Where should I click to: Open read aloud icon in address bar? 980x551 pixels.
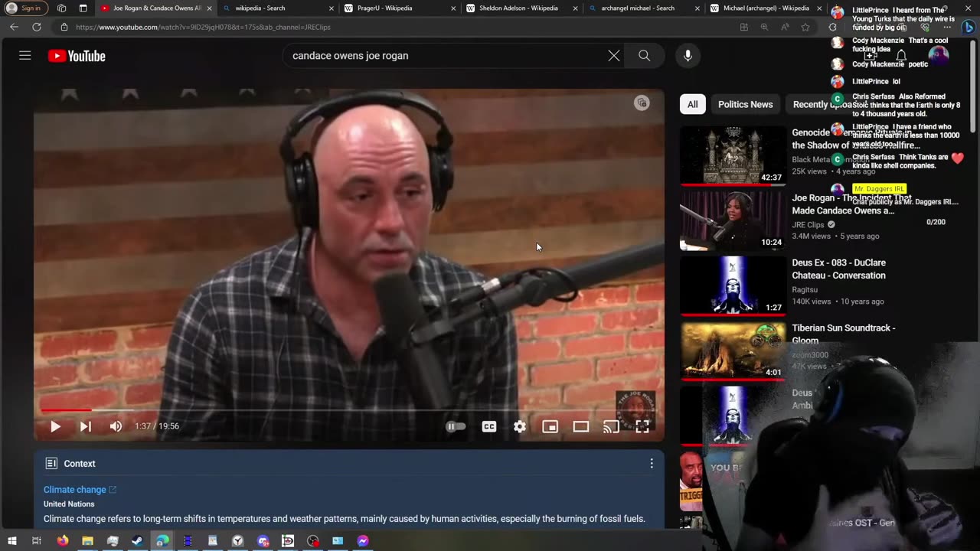(785, 27)
